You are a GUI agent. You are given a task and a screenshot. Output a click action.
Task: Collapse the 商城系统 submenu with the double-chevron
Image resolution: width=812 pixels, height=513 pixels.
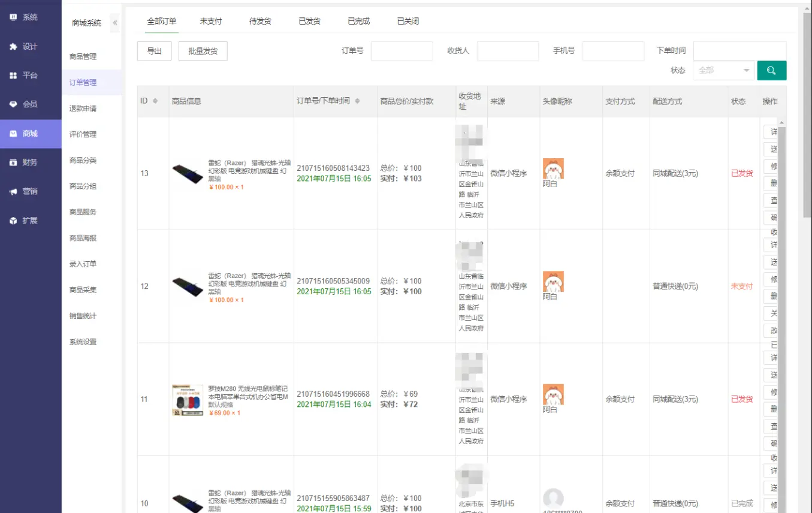114,23
